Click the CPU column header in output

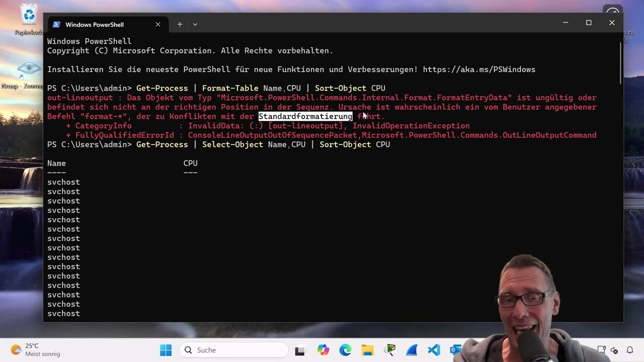(x=190, y=163)
